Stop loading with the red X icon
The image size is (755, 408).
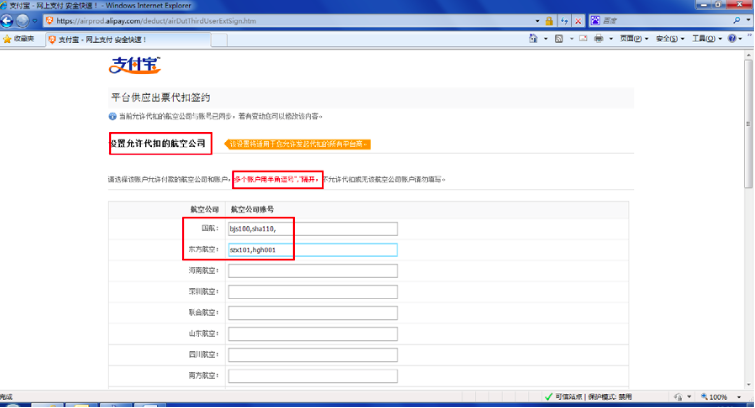click(578, 21)
